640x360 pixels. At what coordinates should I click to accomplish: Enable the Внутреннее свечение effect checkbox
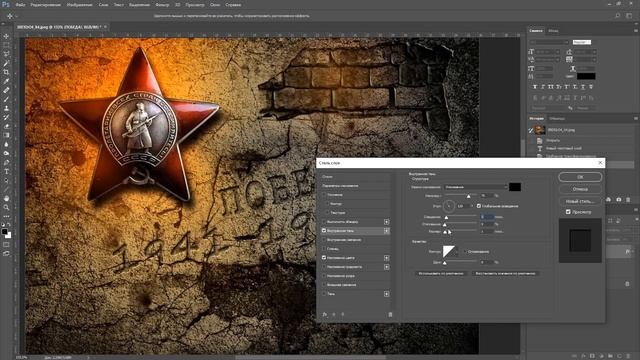(x=324, y=240)
